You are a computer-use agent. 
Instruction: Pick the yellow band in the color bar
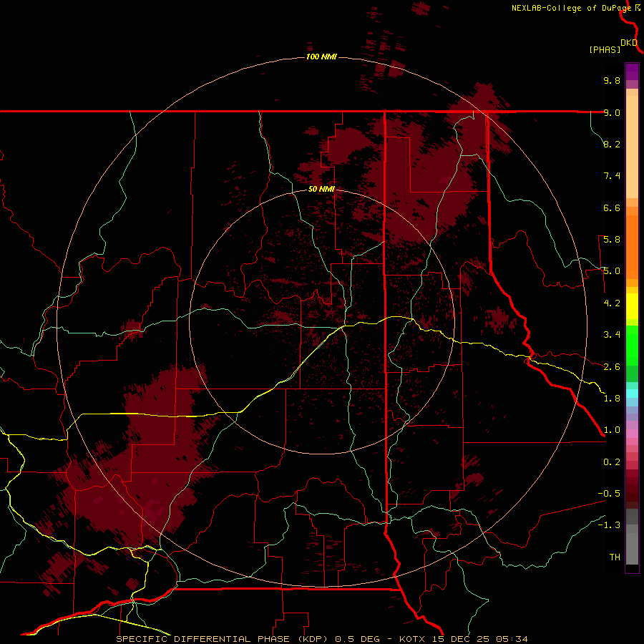click(632, 306)
